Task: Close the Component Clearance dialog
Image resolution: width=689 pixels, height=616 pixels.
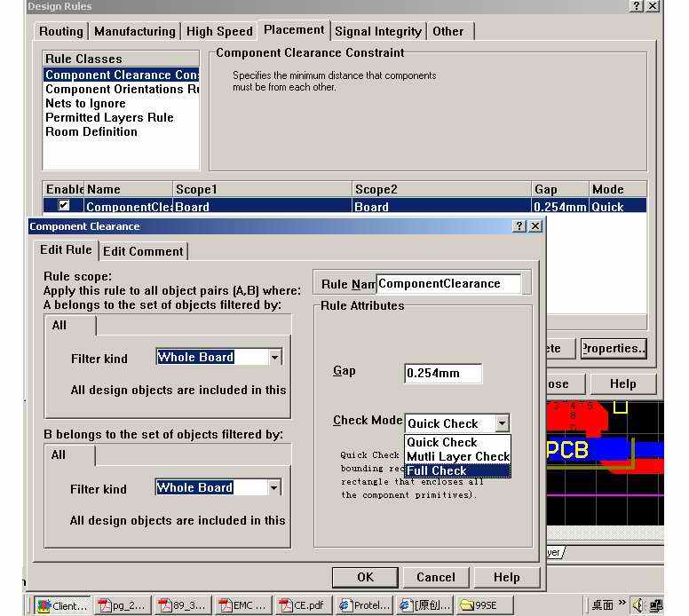Action: click(x=535, y=225)
